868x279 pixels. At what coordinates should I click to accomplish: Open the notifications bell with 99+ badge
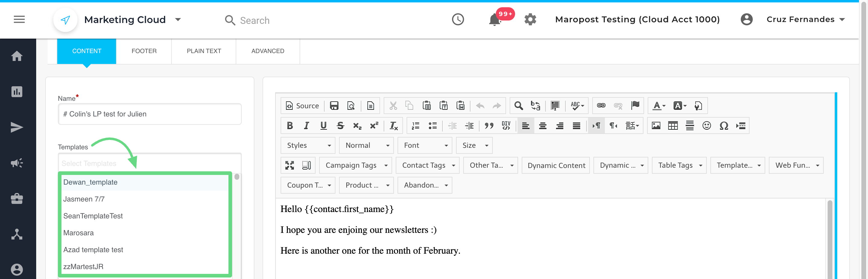click(x=495, y=20)
